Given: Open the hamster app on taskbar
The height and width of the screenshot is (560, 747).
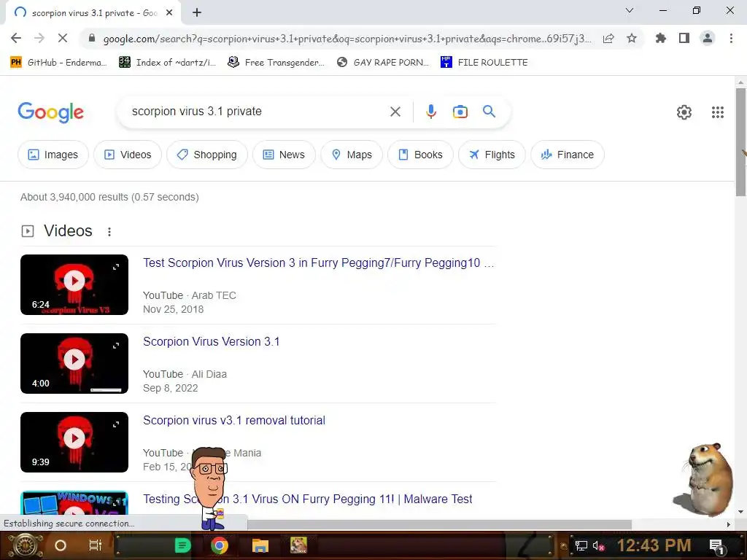Looking at the screenshot, I should click(298, 545).
